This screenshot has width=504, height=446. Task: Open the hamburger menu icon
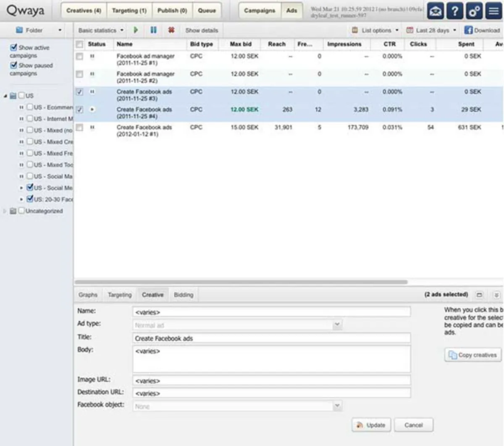(493, 11)
